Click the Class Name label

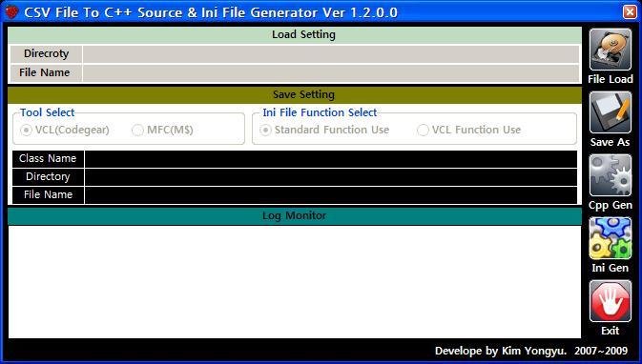click(48, 158)
